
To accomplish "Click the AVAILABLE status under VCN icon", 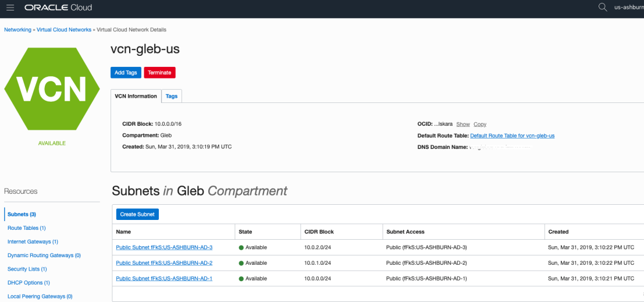I will pyautogui.click(x=52, y=143).
